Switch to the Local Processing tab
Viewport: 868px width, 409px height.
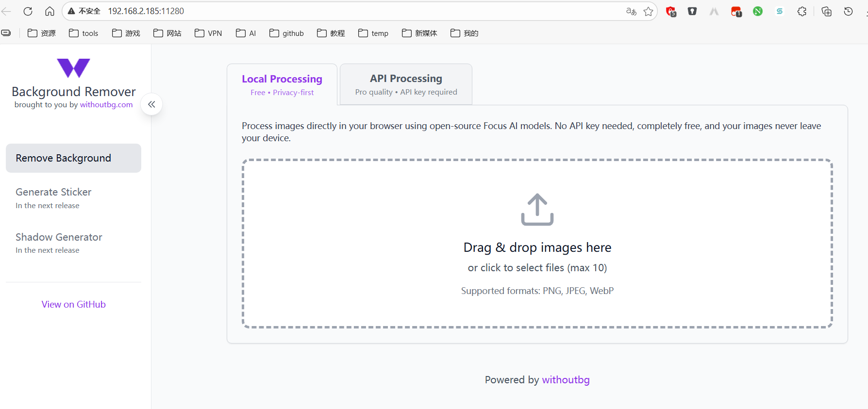click(282, 84)
